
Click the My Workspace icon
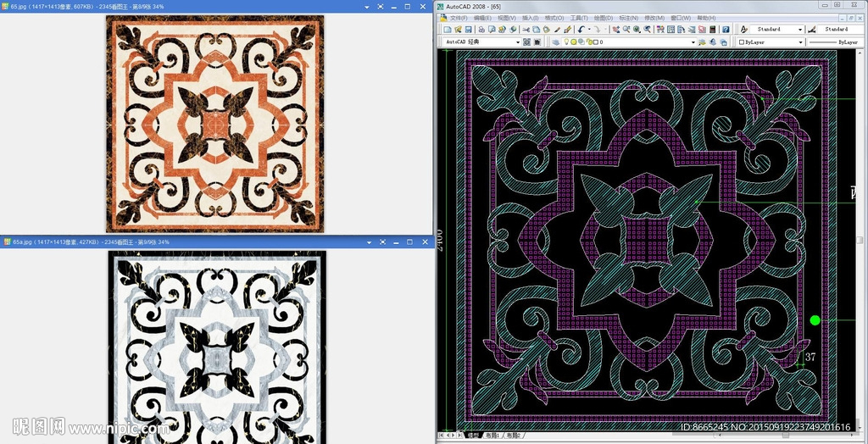pyautogui.click(x=537, y=42)
